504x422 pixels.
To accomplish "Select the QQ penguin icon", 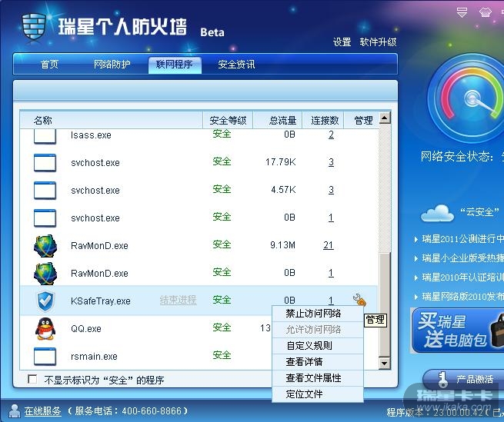I will pos(45,328).
